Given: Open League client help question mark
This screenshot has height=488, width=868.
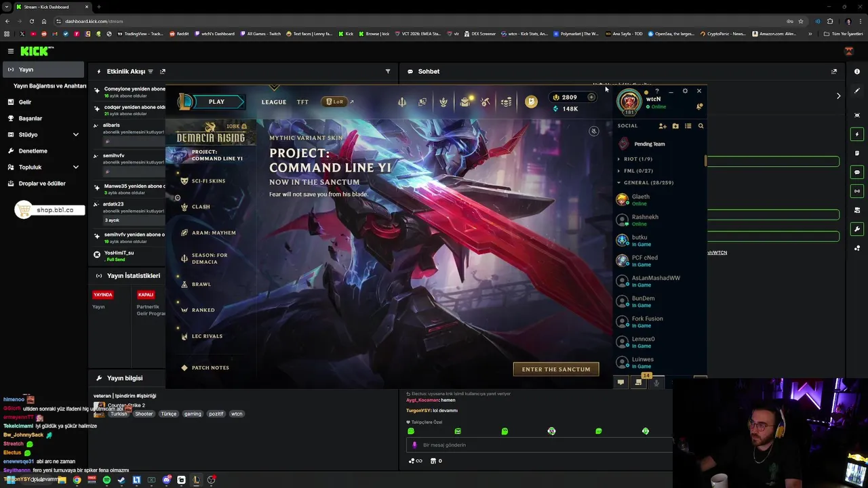Looking at the screenshot, I should point(657,91).
